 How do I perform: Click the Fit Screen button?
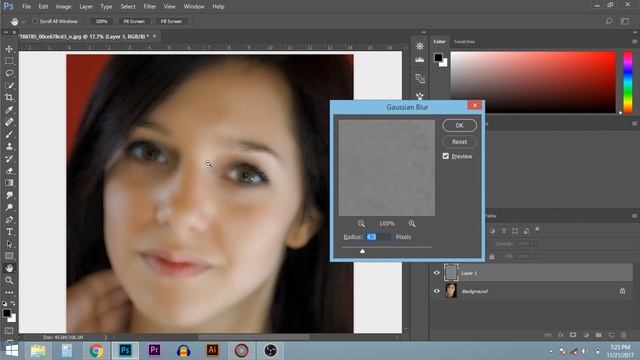pos(134,21)
